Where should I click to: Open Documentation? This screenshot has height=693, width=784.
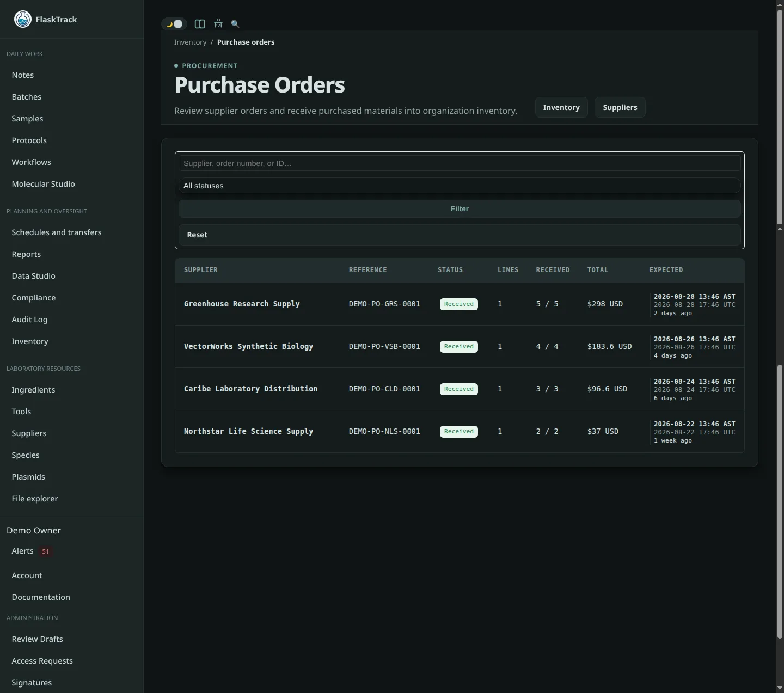41,597
